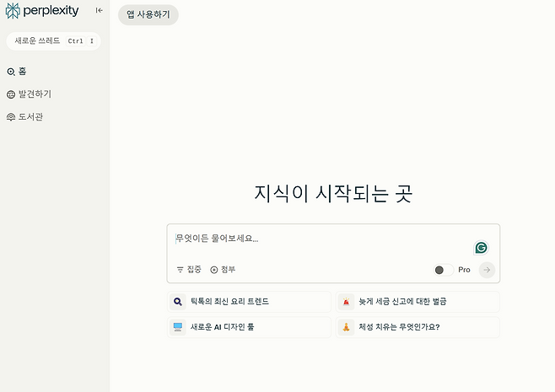555x392 pixels.
Task: Click the 발견하기 globe icon
Action: pos(11,94)
